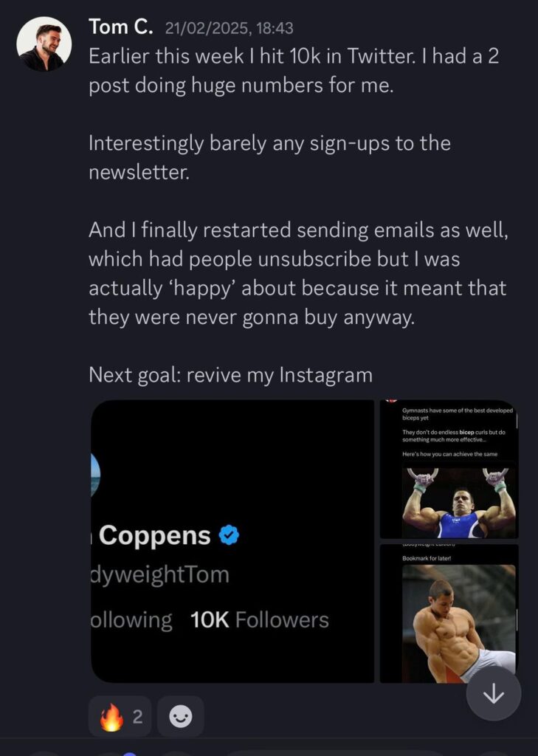Screen dimensions: 538x756
Task: Select the 'Next goal: revive my Instagram' line
Action: point(230,374)
